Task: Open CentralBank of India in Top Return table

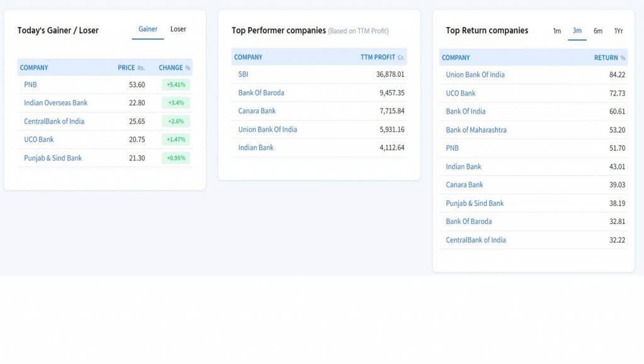Action: click(475, 240)
